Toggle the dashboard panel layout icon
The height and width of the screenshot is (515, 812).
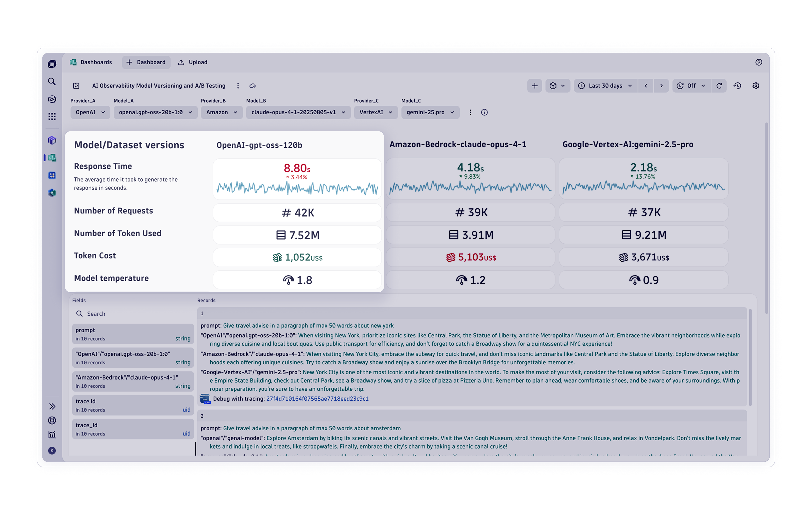coord(77,85)
